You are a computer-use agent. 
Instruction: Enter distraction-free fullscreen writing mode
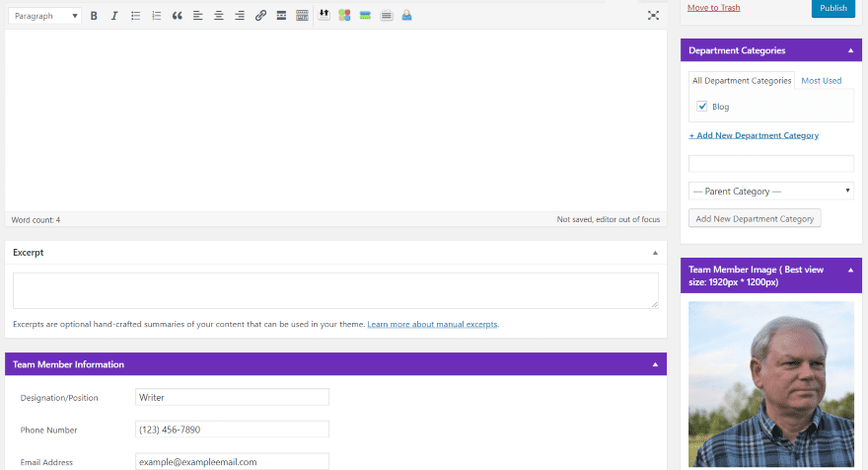[653, 16]
